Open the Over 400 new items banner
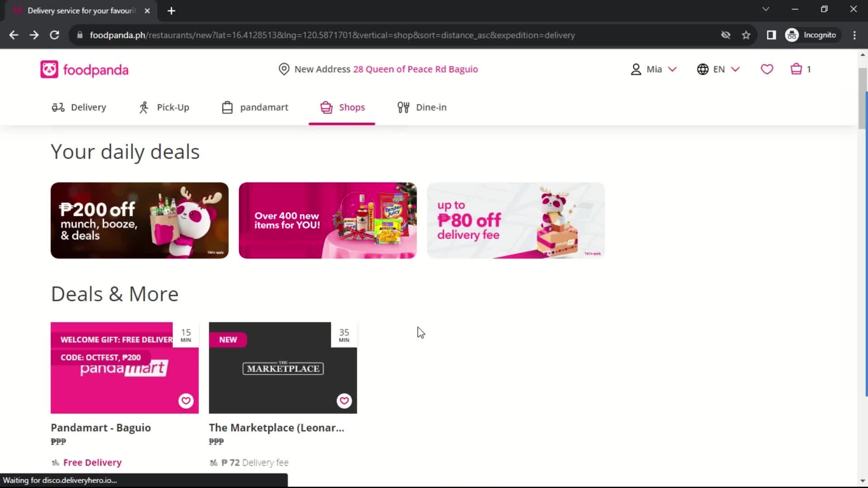868x488 pixels. (328, 221)
